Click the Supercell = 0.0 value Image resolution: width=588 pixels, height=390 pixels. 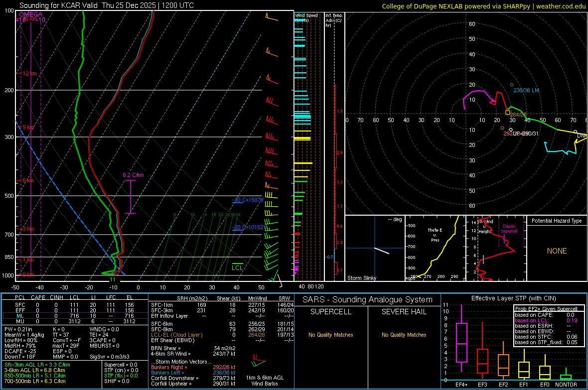[x=121, y=365]
